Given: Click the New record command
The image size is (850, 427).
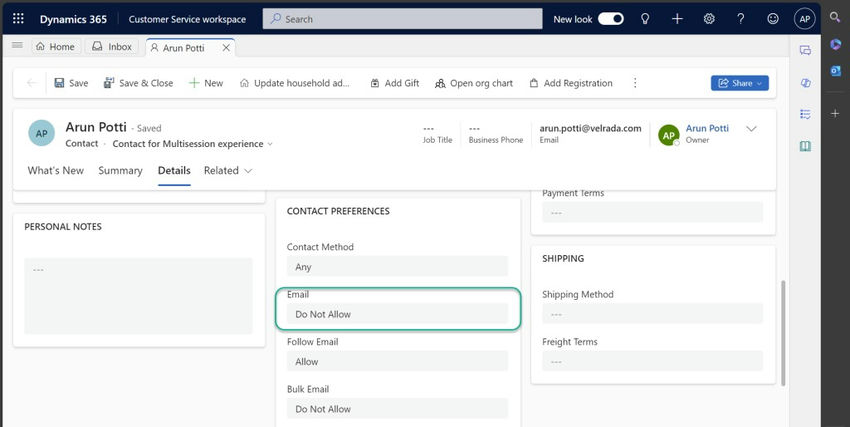Looking at the screenshot, I should click(x=206, y=83).
